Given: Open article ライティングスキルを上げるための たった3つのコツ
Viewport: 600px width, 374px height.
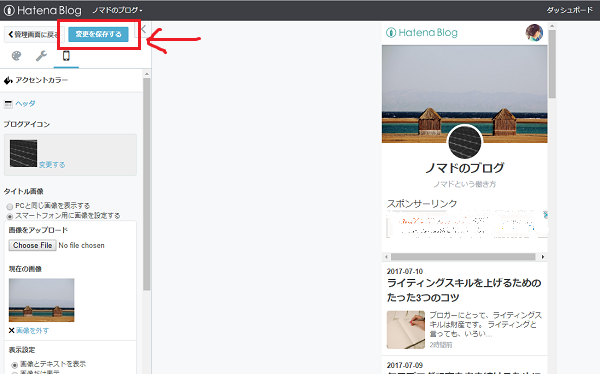Looking at the screenshot, I should (x=464, y=290).
